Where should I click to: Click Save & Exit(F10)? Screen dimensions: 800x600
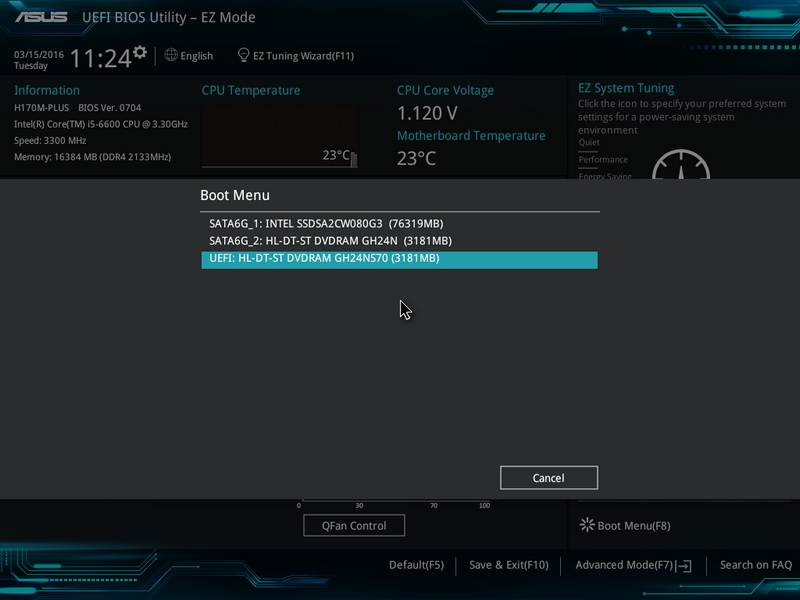[509, 565]
